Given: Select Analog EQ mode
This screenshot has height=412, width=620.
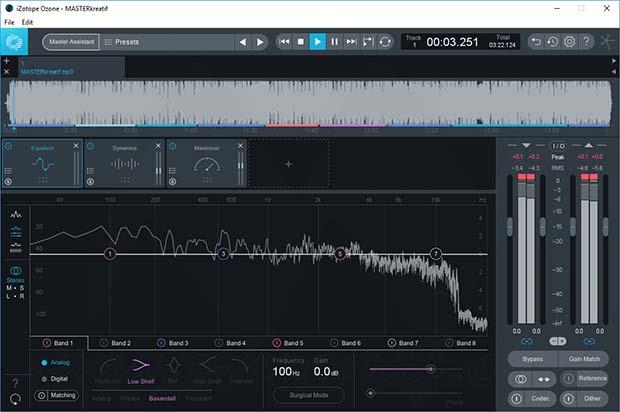Looking at the screenshot, I should tap(56, 363).
